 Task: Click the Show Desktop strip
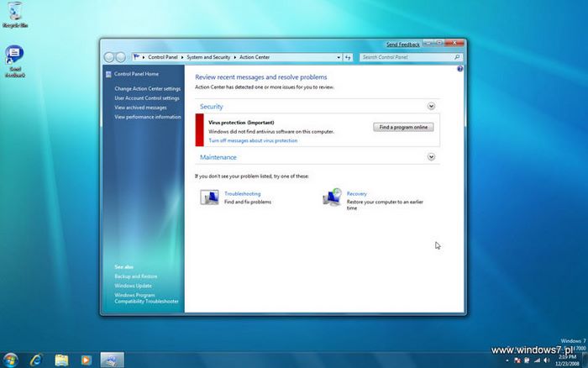(x=585, y=360)
